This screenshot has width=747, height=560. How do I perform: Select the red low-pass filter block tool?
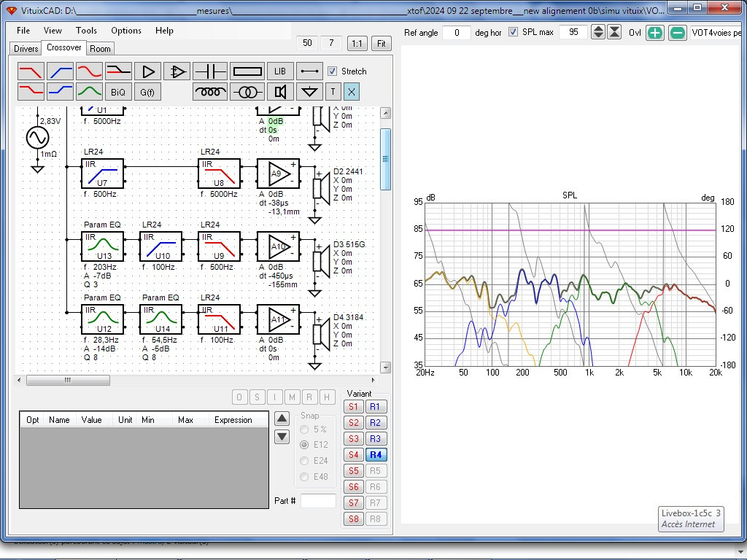click(31, 71)
